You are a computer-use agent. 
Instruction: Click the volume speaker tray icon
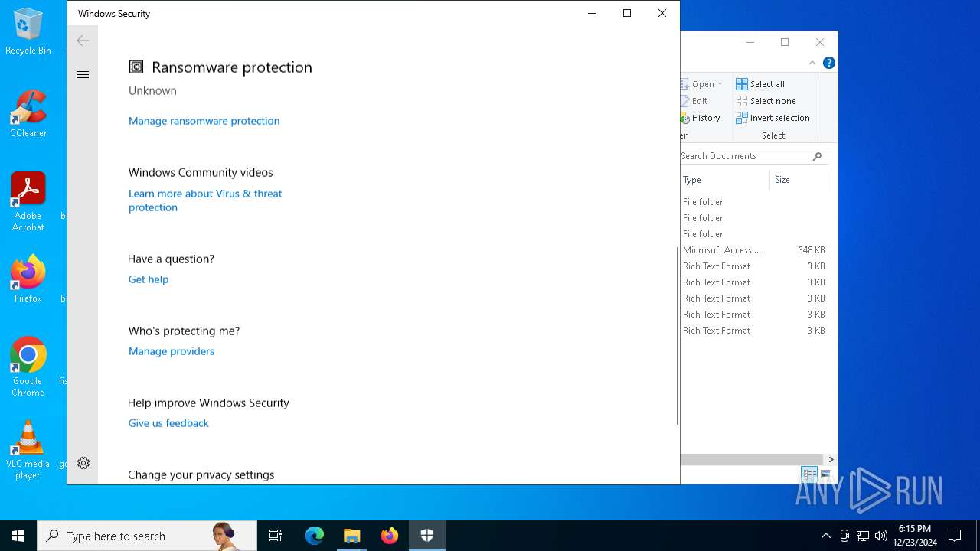click(881, 536)
